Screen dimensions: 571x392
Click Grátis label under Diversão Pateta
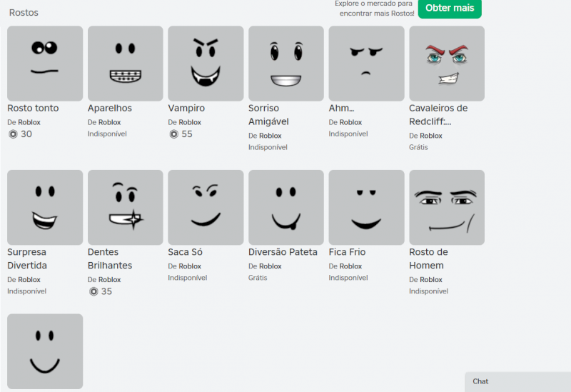click(258, 278)
